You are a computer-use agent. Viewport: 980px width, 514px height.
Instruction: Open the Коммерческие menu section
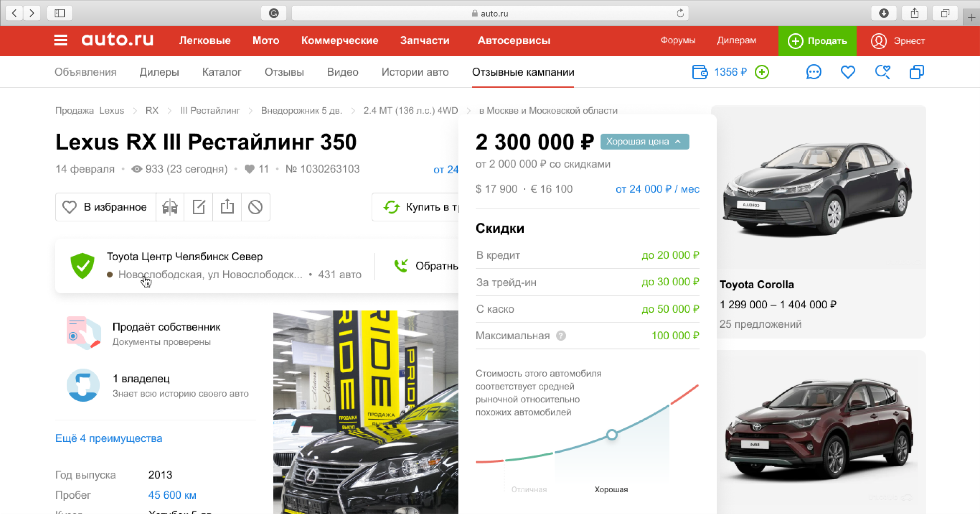(x=340, y=40)
